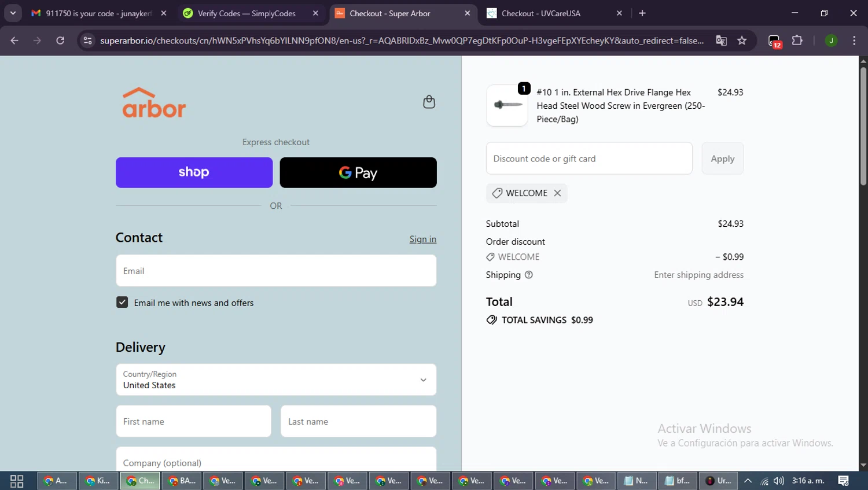Open taskbar Notepad window labeled N...

(x=637, y=481)
